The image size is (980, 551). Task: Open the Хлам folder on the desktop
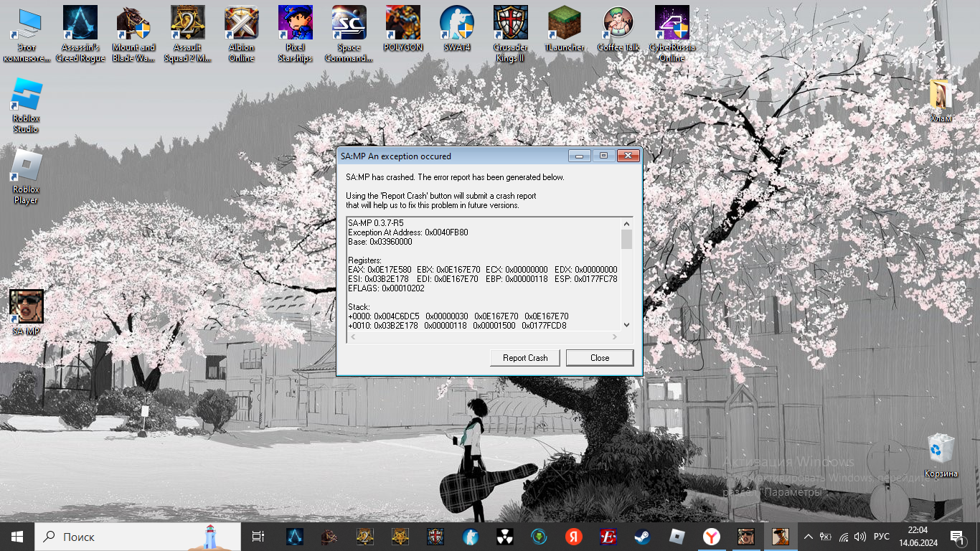pyautogui.click(x=941, y=97)
